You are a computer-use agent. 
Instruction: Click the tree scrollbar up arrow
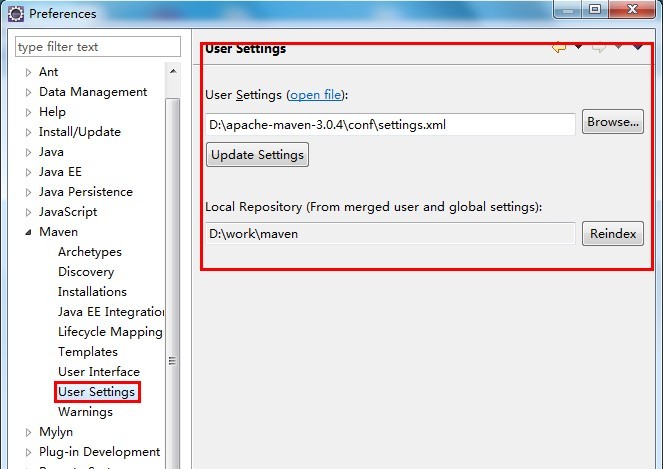coord(173,71)
